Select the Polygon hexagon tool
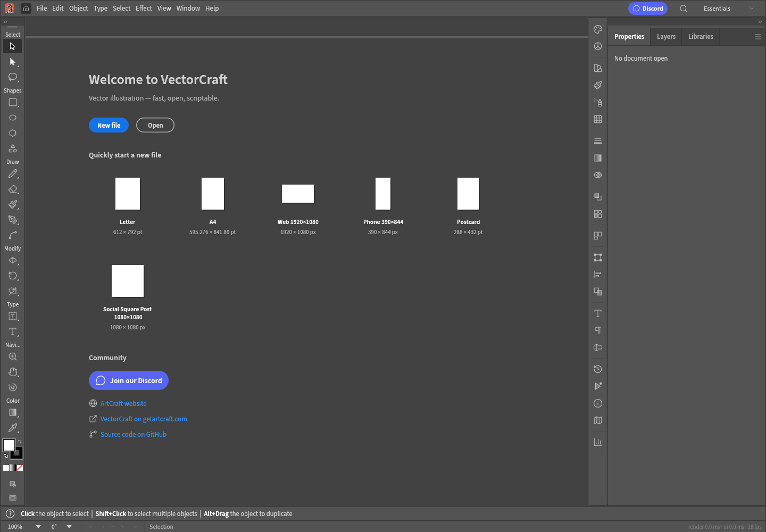This screenshot has height=532, width=766. pyautogui.click(x=13, y=133)
